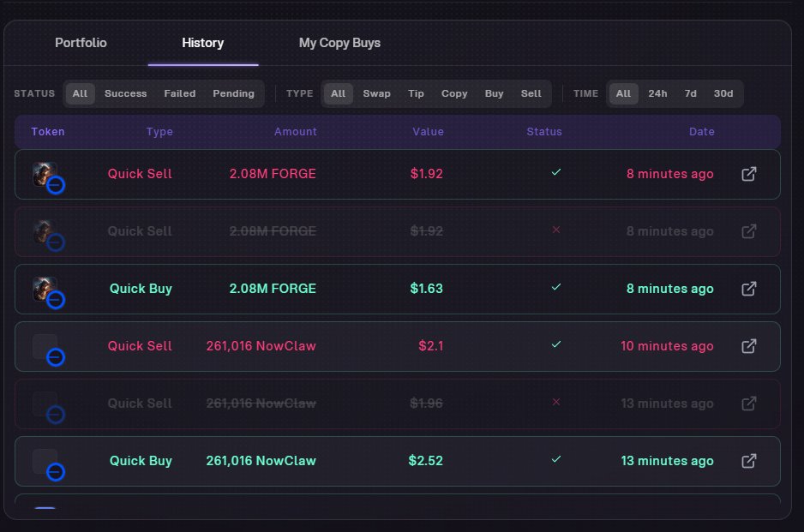Enable the Success status filter
The image size is (804, 532).
coord(125,93)
